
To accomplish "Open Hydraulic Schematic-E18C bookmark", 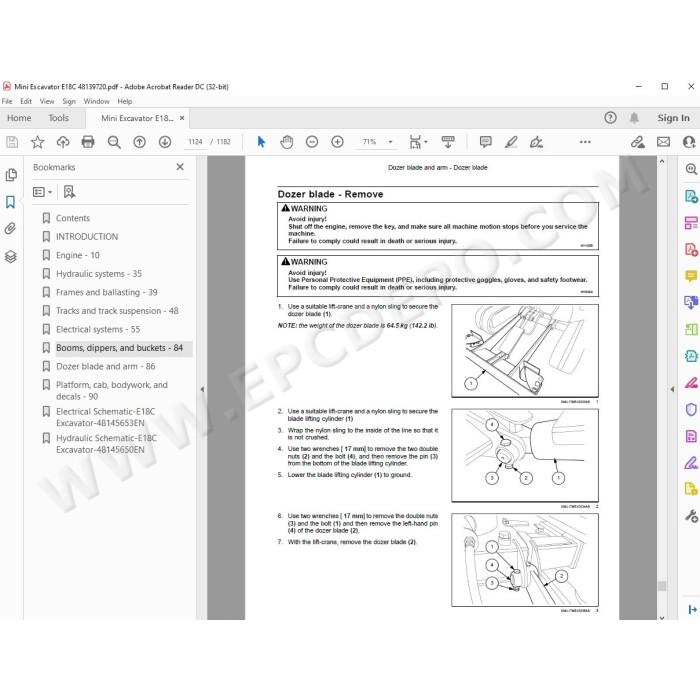I will pyautogui.click(x=106, y=444).
